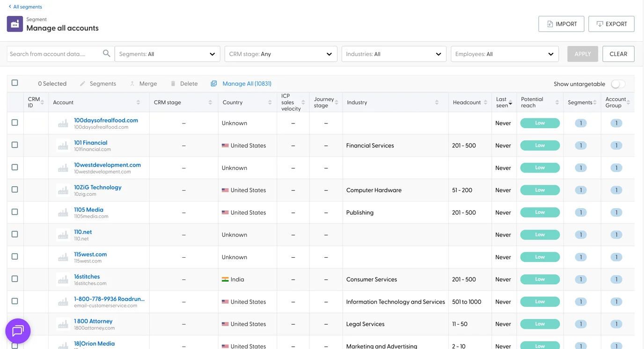Sort by the Headcount column
This screenshot has height=349, width=644.
click(x=485, y=102)
